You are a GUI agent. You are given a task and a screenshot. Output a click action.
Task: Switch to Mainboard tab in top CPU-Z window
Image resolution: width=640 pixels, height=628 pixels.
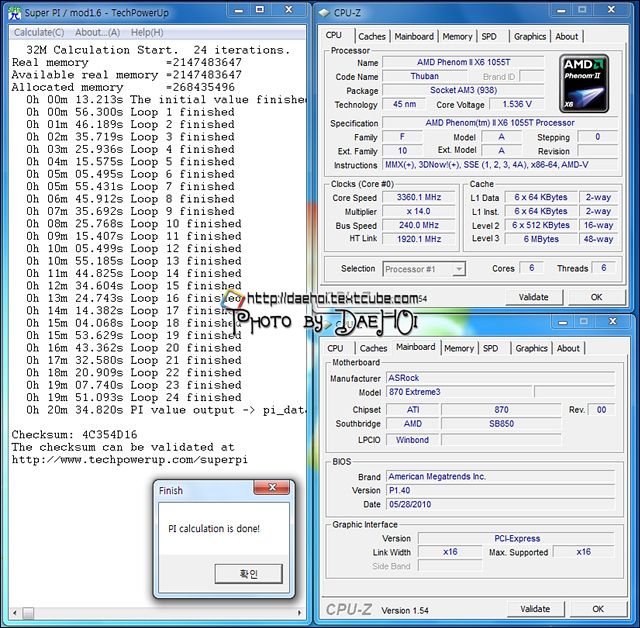414,36
